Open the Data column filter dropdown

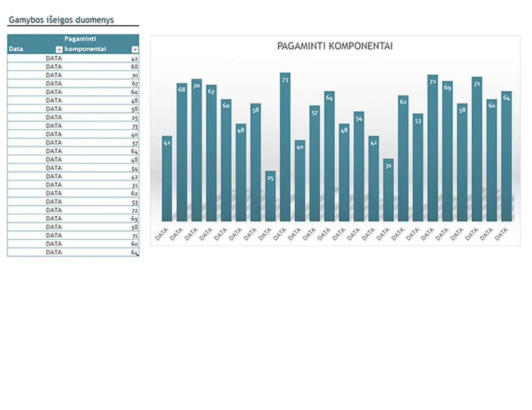pyautogui.click(x=59, y=49)
